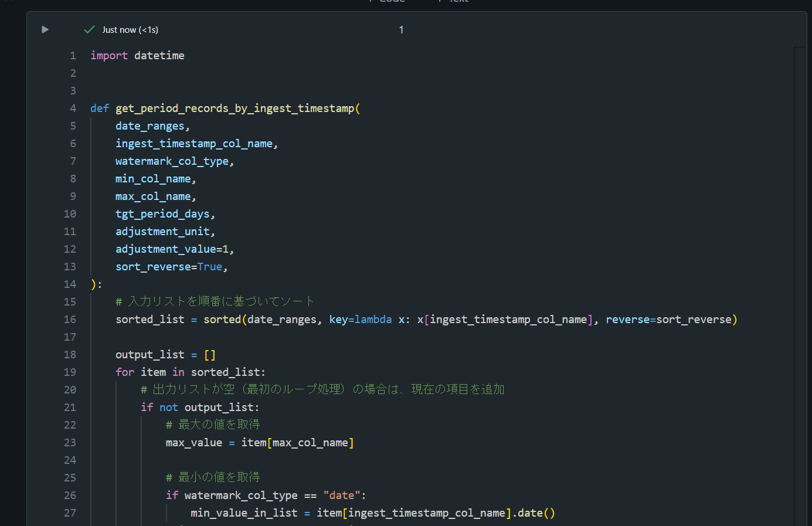Click 'min_col_name,' parameter on line 8
The height and width of the screenshot is (526, 812).
click(156, 179)
